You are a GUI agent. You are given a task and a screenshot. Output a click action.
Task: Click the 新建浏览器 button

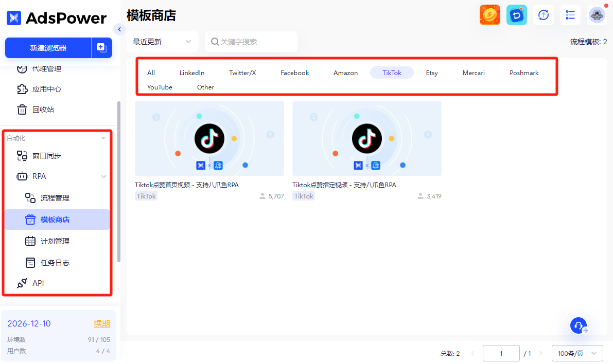coord(48,48)
